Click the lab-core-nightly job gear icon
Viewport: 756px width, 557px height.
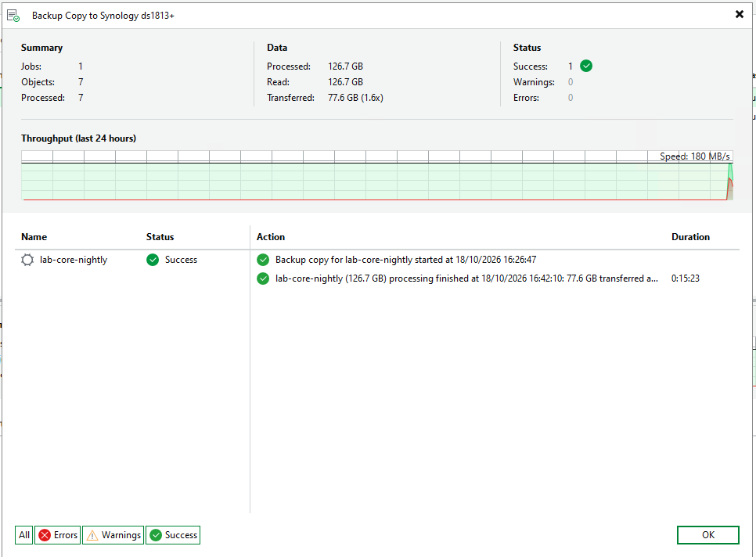(x=27, y=260)
